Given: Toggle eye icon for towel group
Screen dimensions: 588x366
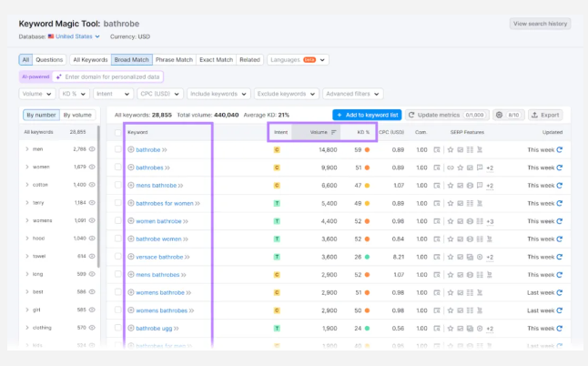Looking at the screenshot, I should tap(92, 256).
